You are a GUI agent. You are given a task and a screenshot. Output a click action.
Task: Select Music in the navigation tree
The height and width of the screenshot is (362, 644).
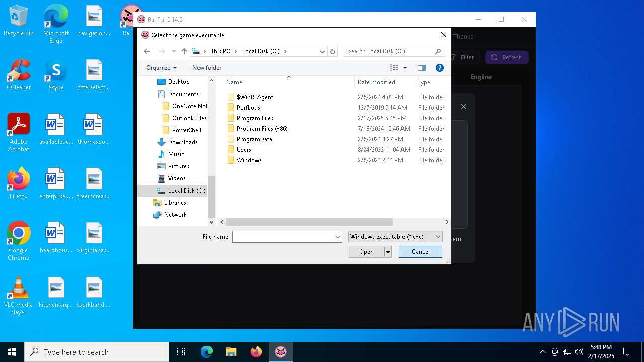click(x=171, y=154)
